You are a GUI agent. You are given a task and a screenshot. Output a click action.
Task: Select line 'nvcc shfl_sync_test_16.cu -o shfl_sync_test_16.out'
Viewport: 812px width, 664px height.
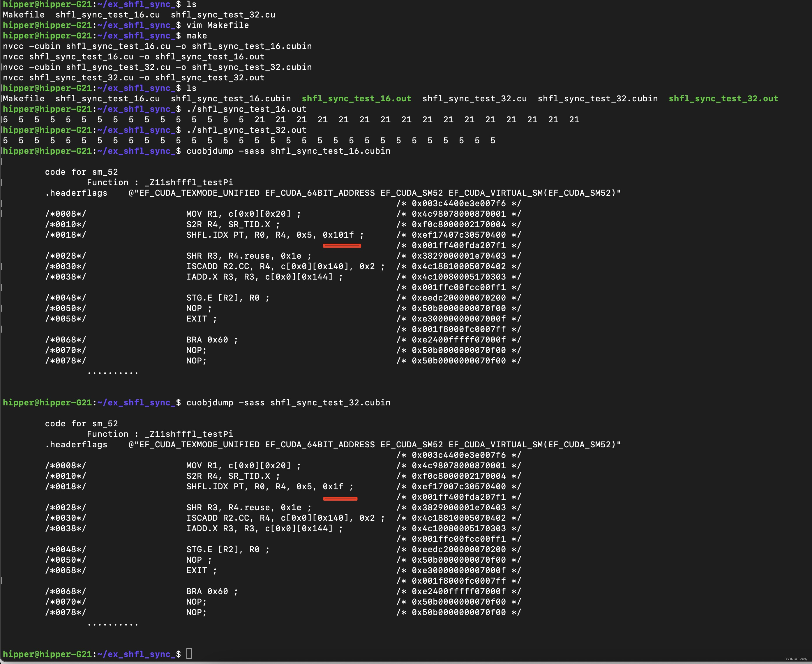[133, 56]
